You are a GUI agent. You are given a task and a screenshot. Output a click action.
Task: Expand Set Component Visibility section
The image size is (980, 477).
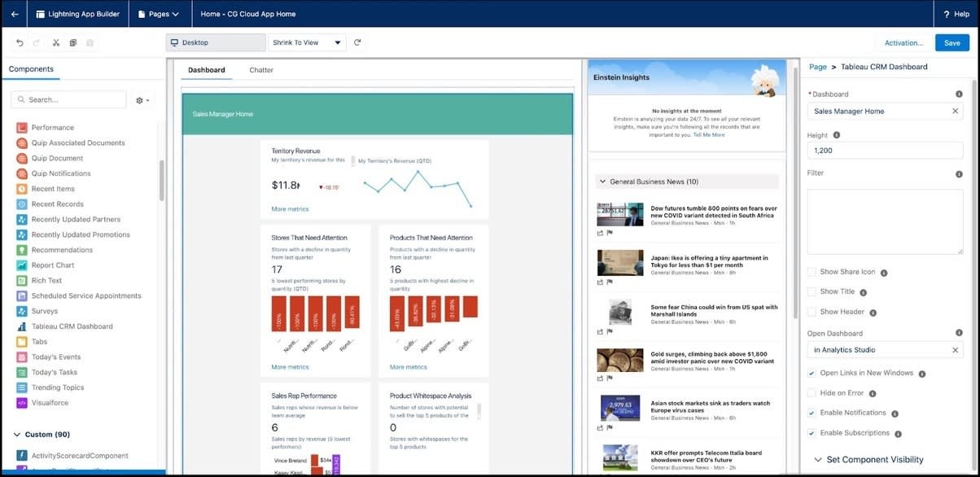(869, 460)
